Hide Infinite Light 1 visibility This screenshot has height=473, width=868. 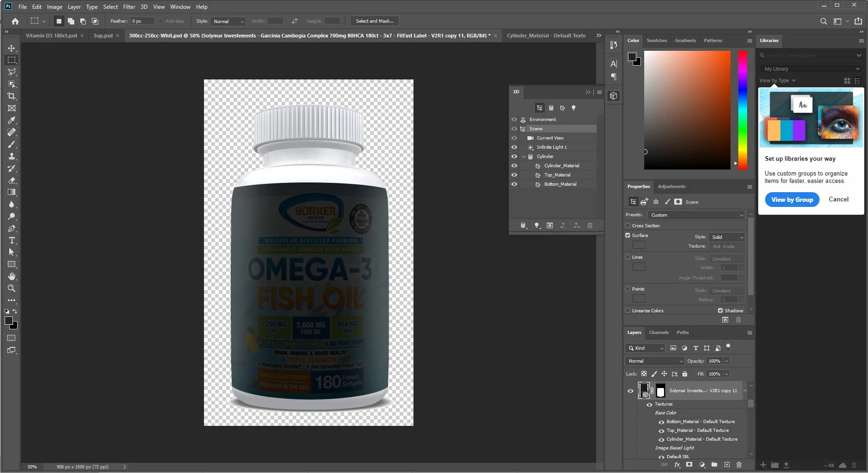click(x=514, y=147)
